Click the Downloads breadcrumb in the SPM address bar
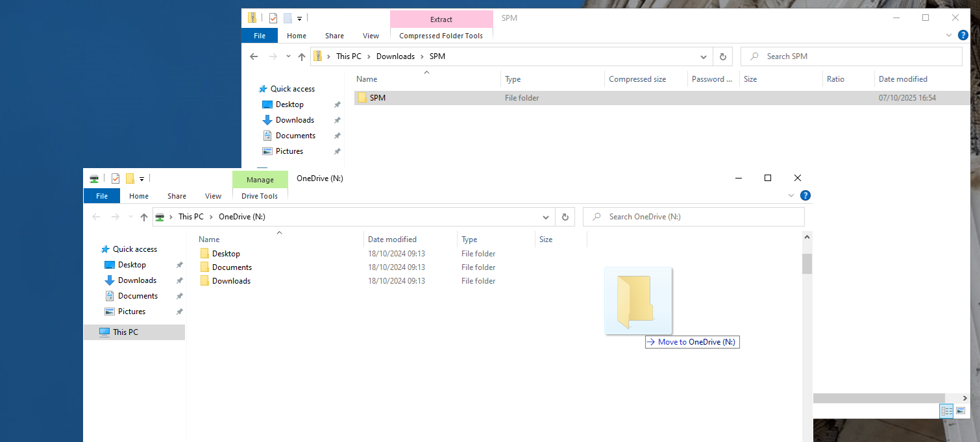The width and height of the screenshot is (980, 442). [395, 56]
